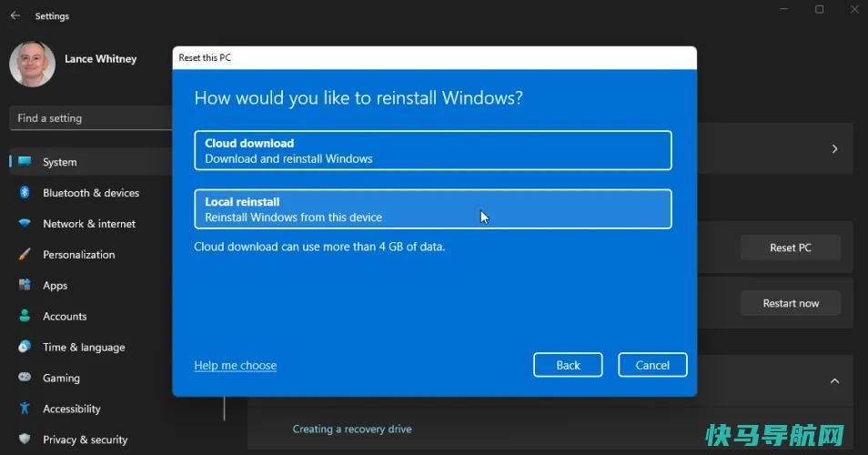
Task: Choose the Local reinstall option
Action: tap(433, 209)
